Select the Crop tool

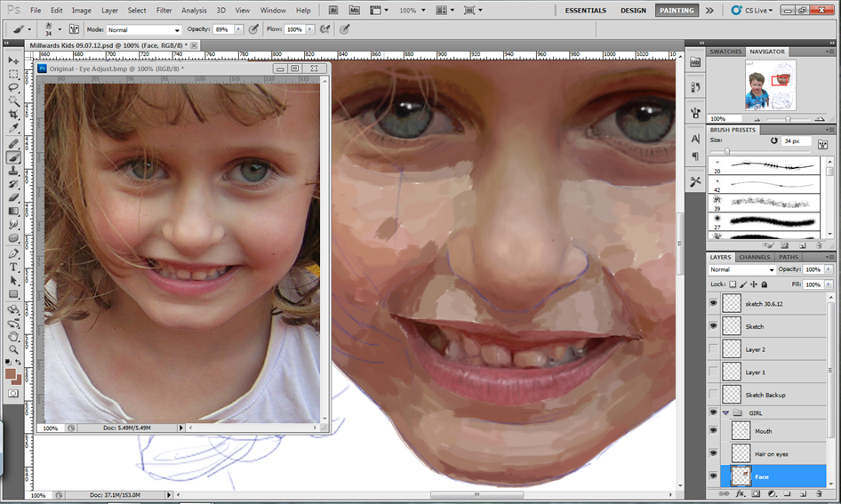(13, 116)
